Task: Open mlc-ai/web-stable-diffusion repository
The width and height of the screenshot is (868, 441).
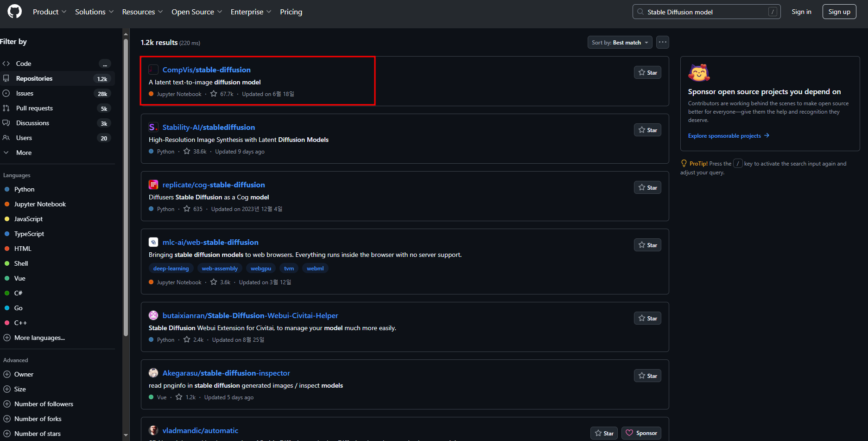Action: 210,242
